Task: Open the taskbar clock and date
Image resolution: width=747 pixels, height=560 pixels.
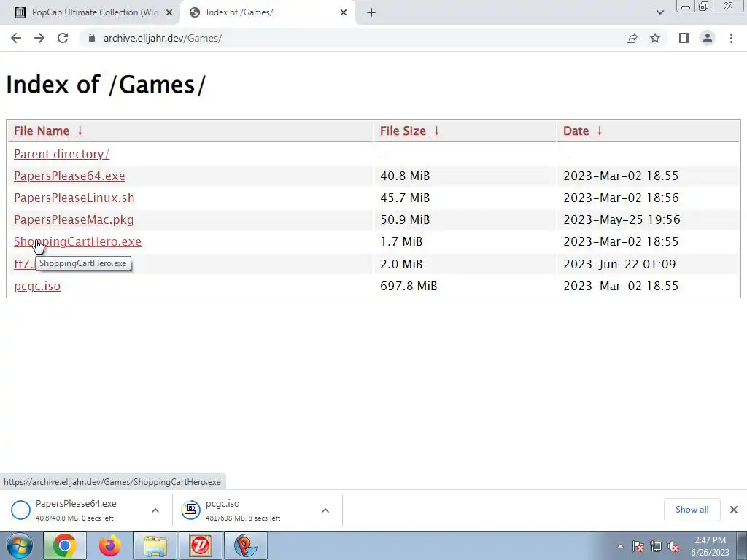Action: point(710,546)
